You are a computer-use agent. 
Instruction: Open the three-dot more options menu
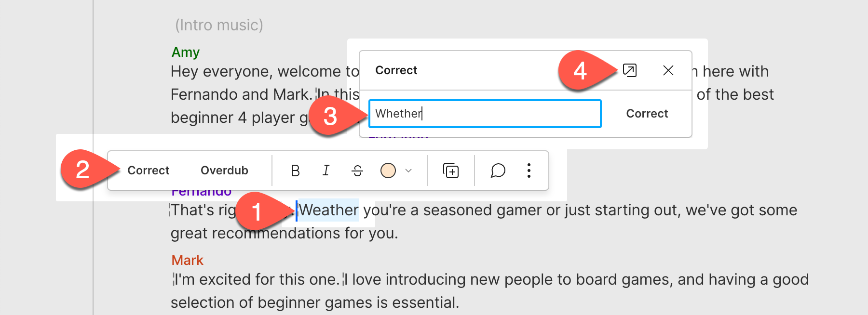point(529,171)
